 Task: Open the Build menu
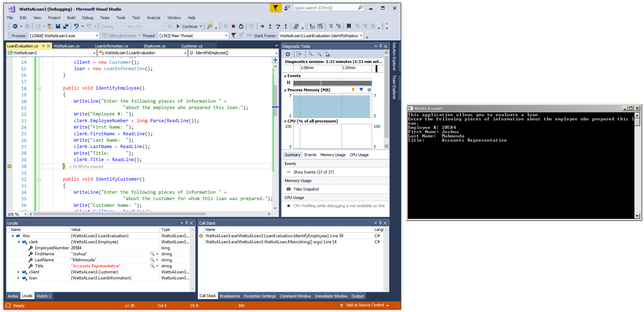(x=71, y=18)
